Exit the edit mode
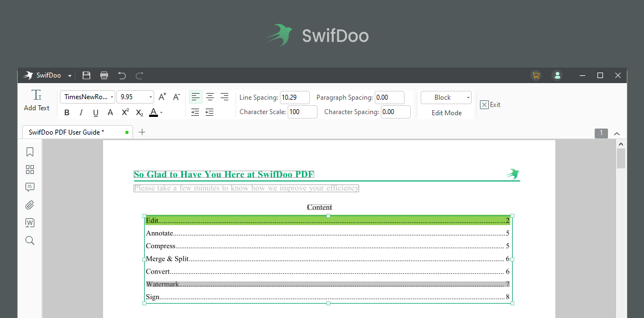Screen dimensions: 644x318 click(x=490, y=105)
